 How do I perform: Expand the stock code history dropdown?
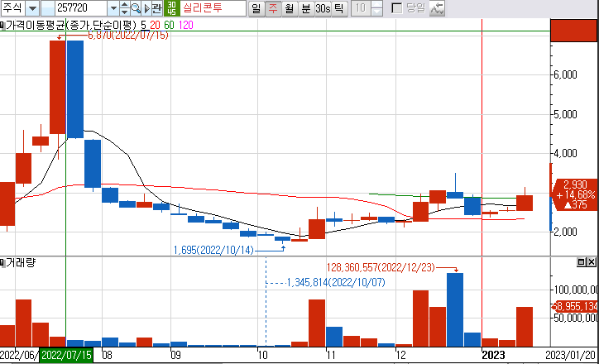[x=113, y=8]
